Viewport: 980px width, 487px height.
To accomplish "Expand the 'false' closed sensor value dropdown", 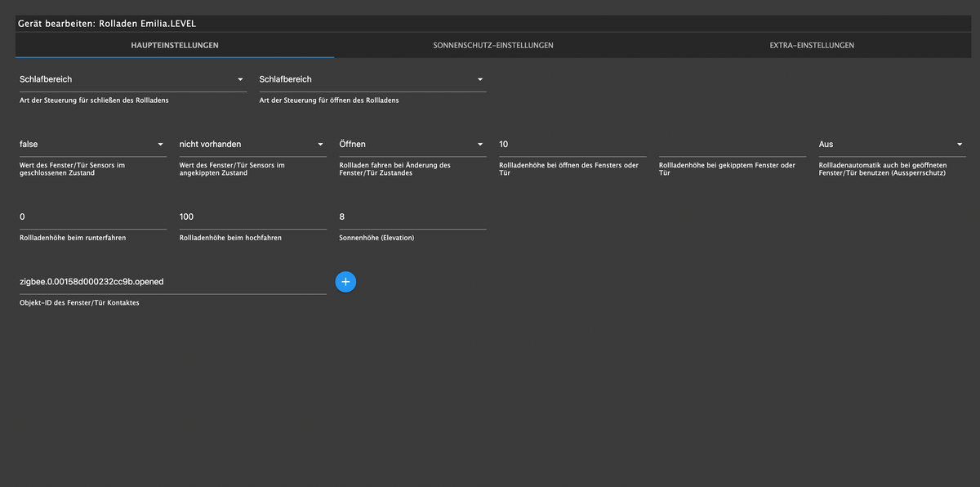I will click(92, 144).
